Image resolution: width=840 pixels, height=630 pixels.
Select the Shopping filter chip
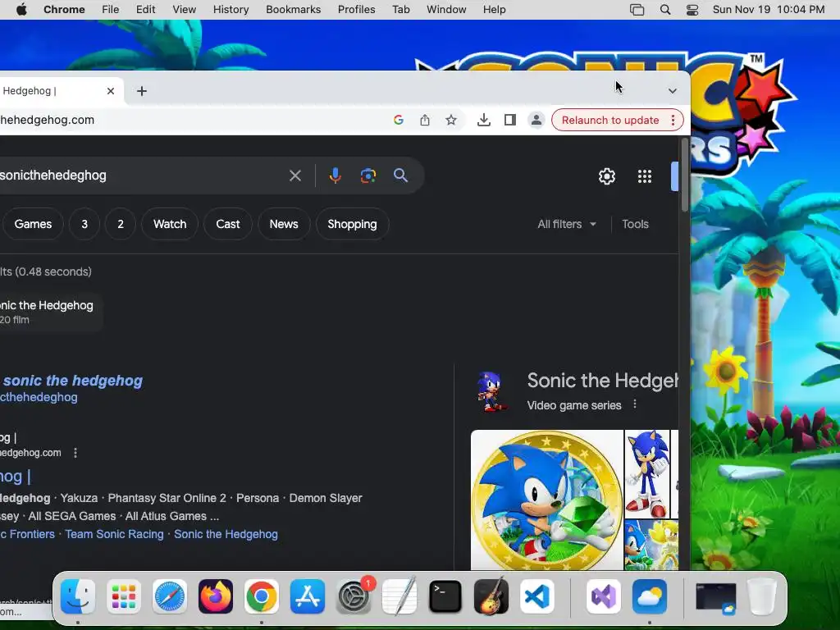tap(352, 224)
